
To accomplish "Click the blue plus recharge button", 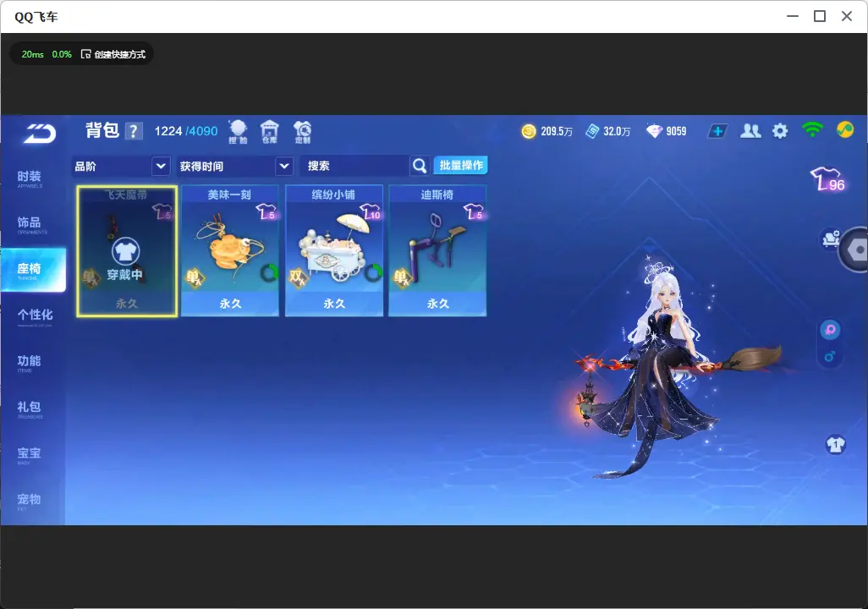I will pyautogui.click(x=717, y=131).
